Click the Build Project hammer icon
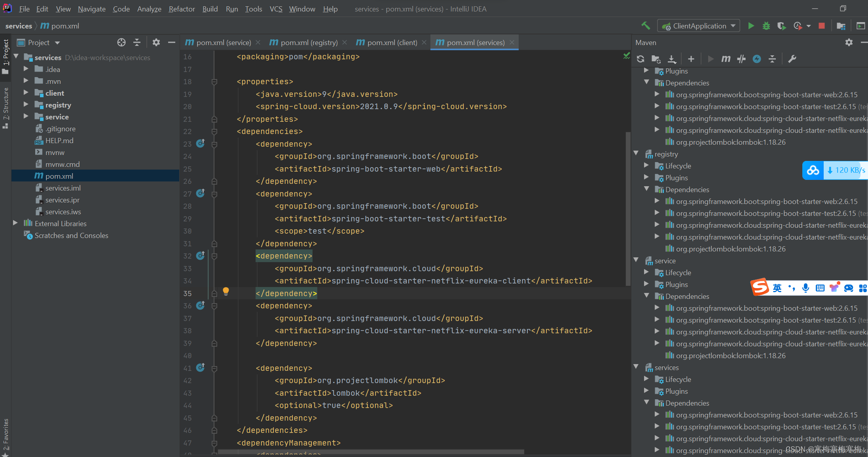The height and width of the screenshot is (457, 868). 646,26
